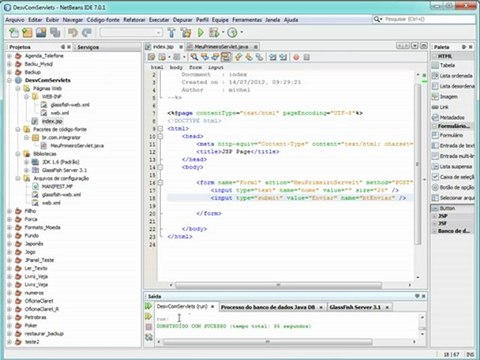This screenshot has width=480, height=360.
Task: Switch to MeuPrimeiroServlet.java editor tab
Action: point(221,47)
